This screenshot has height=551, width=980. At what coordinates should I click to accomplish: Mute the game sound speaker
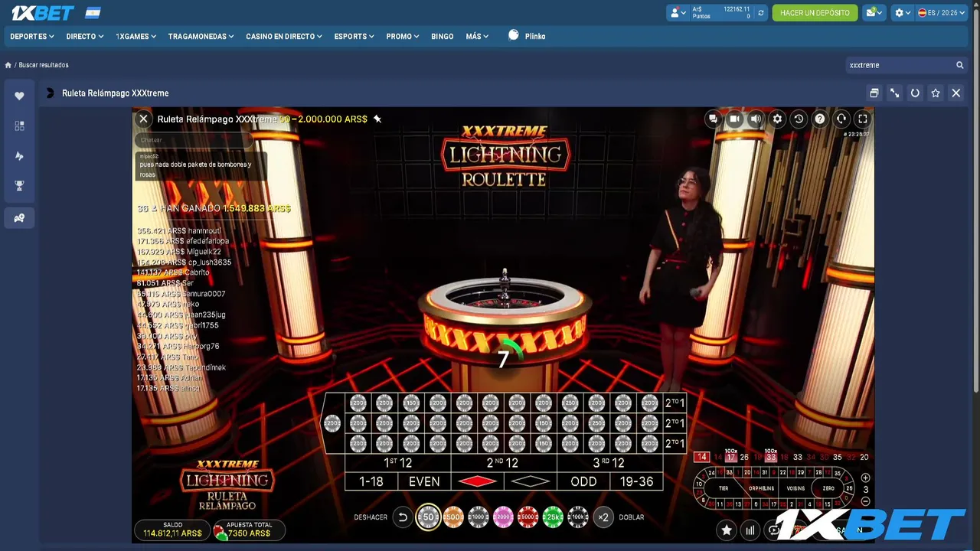click(756, 119)
